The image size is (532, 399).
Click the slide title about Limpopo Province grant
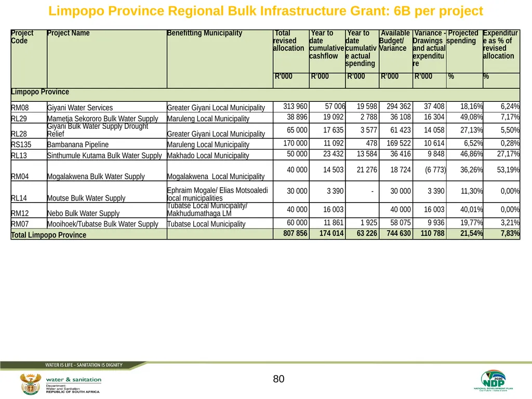(265, 11)
